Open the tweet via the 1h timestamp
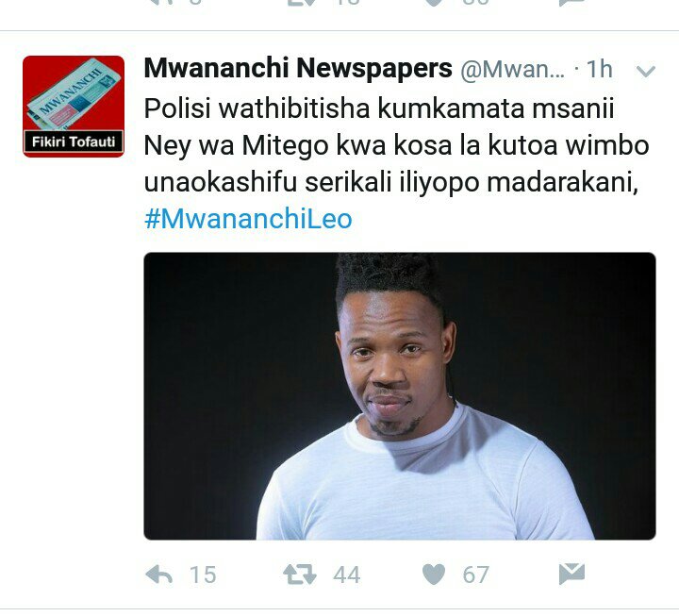The width and height of the screenshot is (679, 616). pyautogui.click(x=600, y=69)
